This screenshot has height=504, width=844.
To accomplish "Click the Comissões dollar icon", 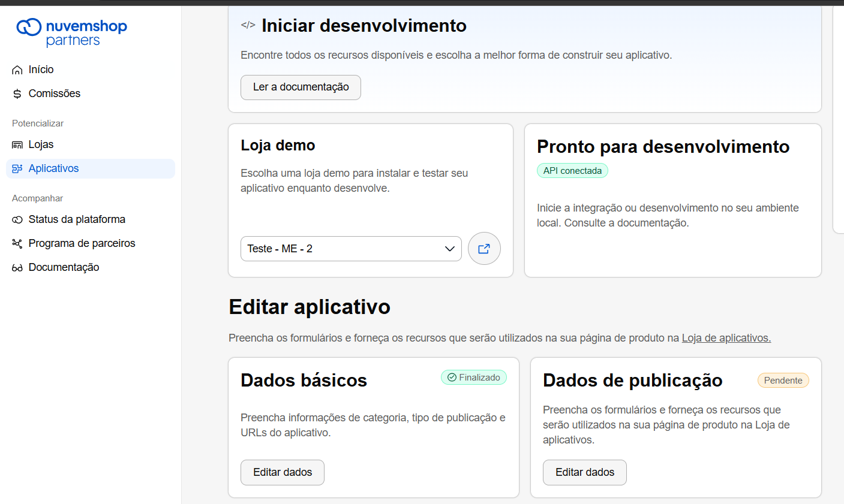I will [17, 94].
